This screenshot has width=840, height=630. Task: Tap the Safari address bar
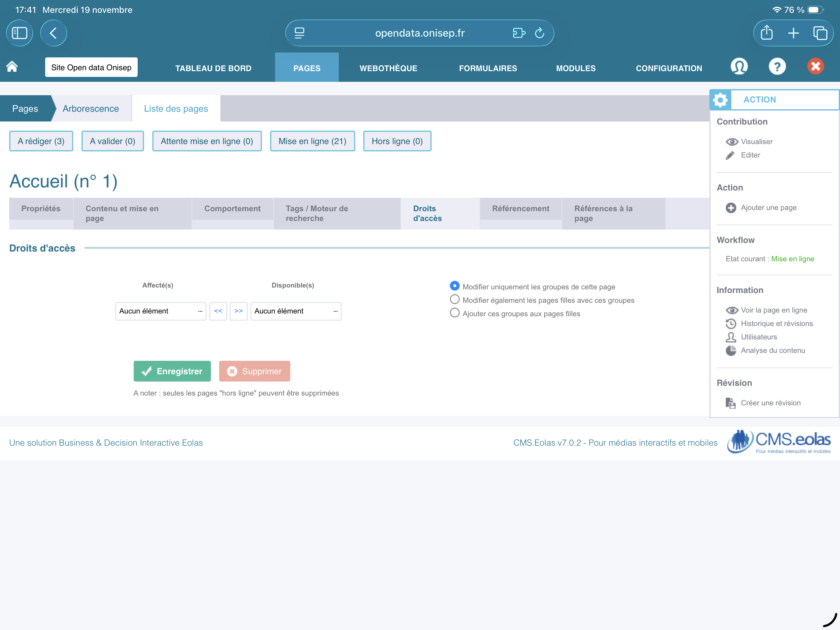(x=419, y=33)
